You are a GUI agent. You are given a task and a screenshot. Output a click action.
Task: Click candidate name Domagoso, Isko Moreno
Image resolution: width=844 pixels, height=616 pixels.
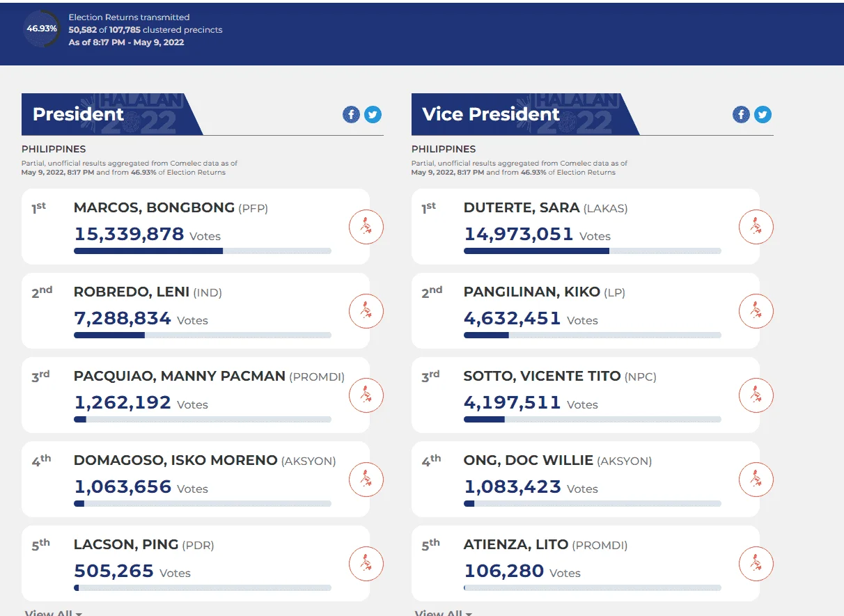(175, 460)
